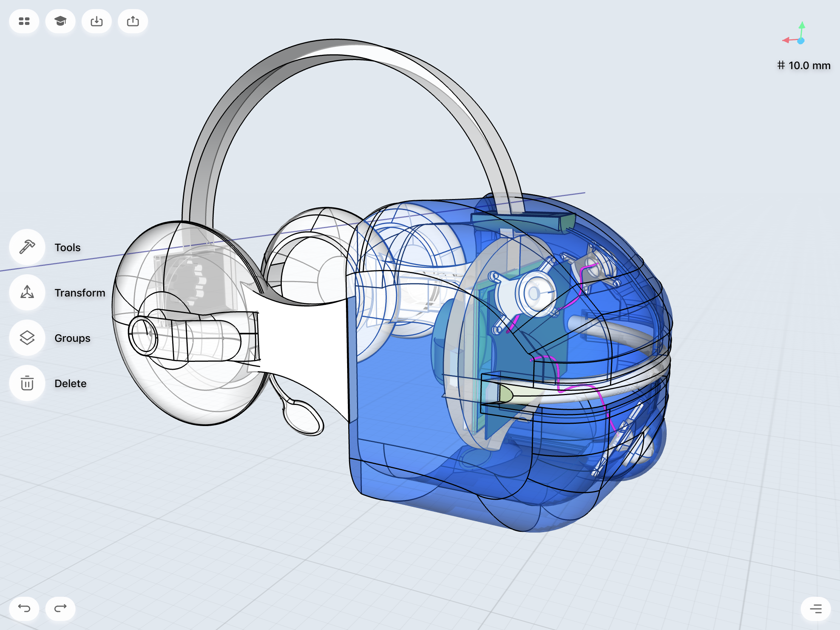Click the blue dot on orientation gizmo
Image resolution: width=840 pixels, height=630 pixels.
801,41
